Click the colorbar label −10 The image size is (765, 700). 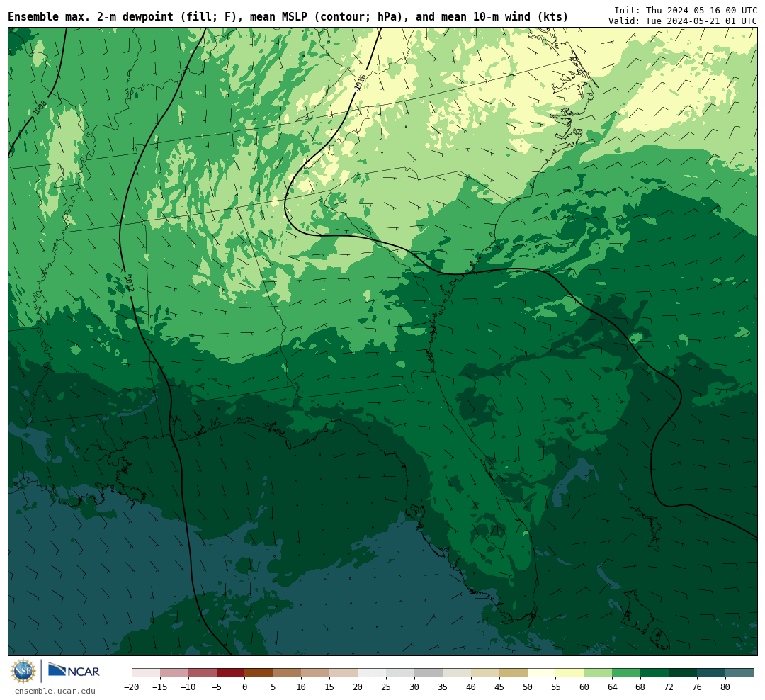click(188, 687)
